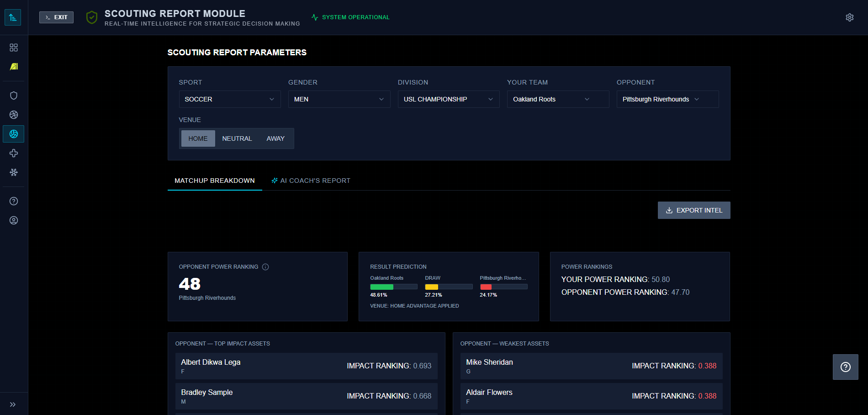This screenshot has height=415, width=868.
Task: Click the IMPACT RANKING: 0.693 value
Action: tap(389, 366)
